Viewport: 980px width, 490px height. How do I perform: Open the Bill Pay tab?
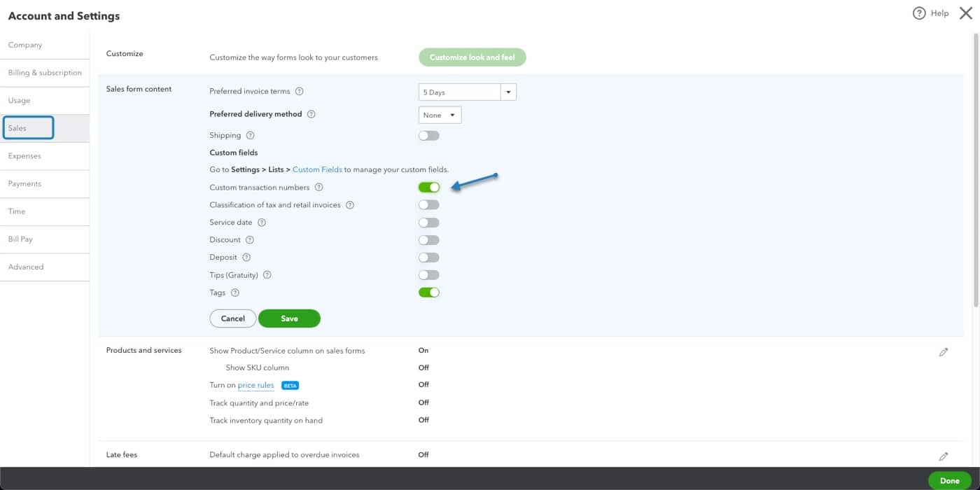pyautogui.click(x=45, y=239)
